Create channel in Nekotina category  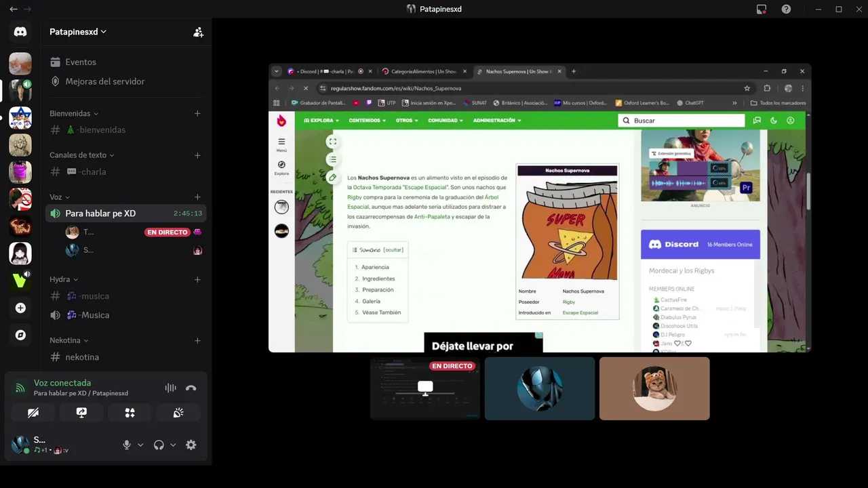coord(197,340)
